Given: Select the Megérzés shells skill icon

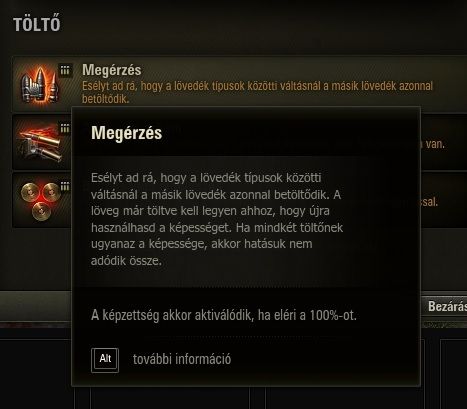Looking at the screenshot, I should 38,84.
